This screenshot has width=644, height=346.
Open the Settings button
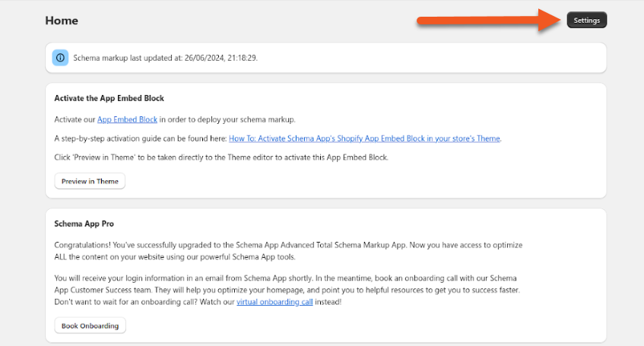coord(586,20)
